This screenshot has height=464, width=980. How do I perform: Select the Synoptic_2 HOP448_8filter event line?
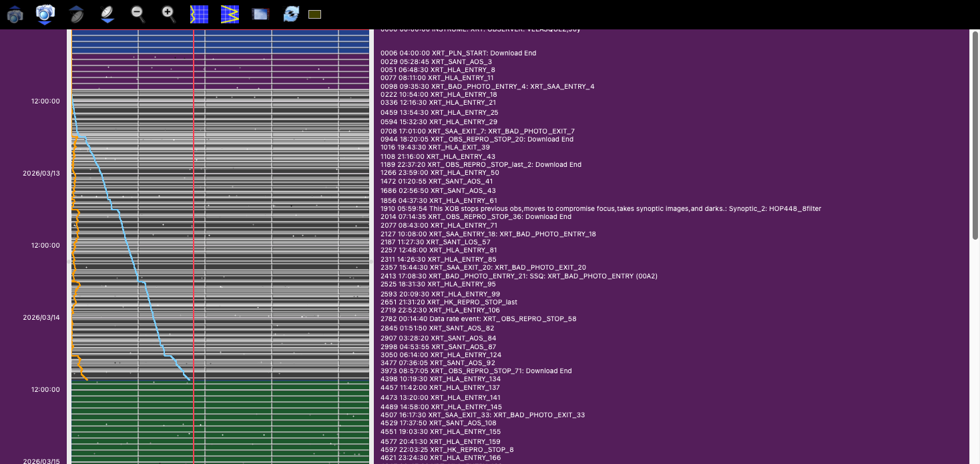pyautogui.click(x=601, y=209)
